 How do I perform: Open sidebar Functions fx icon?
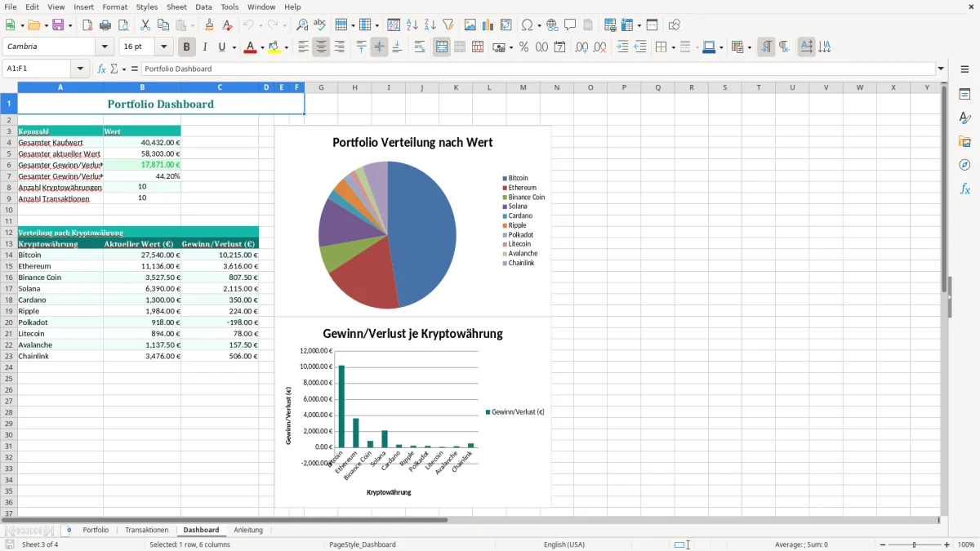(964, 189)
